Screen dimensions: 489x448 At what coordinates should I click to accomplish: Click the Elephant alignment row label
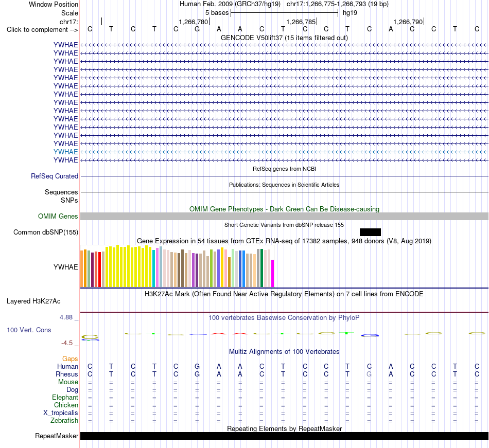(65, 398)
